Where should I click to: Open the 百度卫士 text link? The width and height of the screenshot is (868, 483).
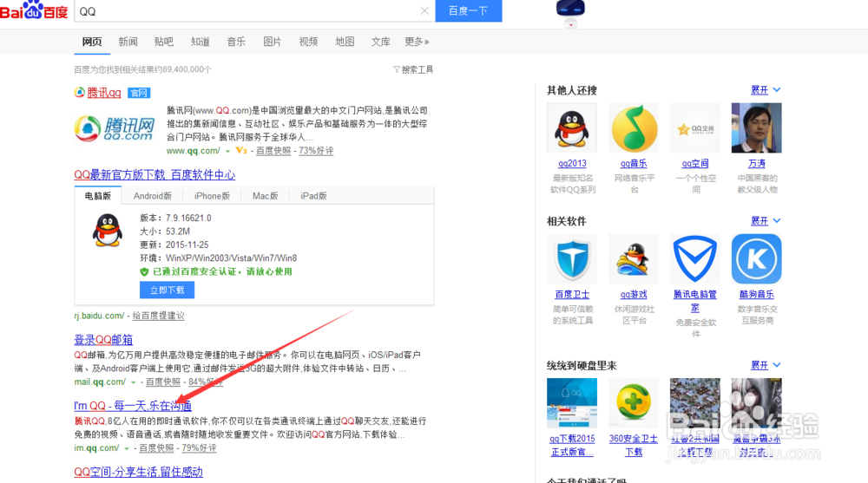pyautogui.click(x=572, y=295)
